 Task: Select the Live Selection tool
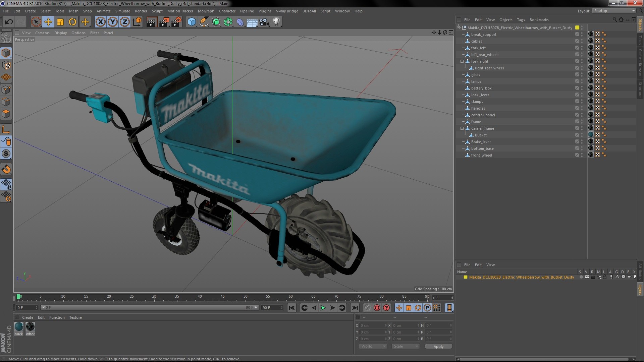tap(36, 22)
